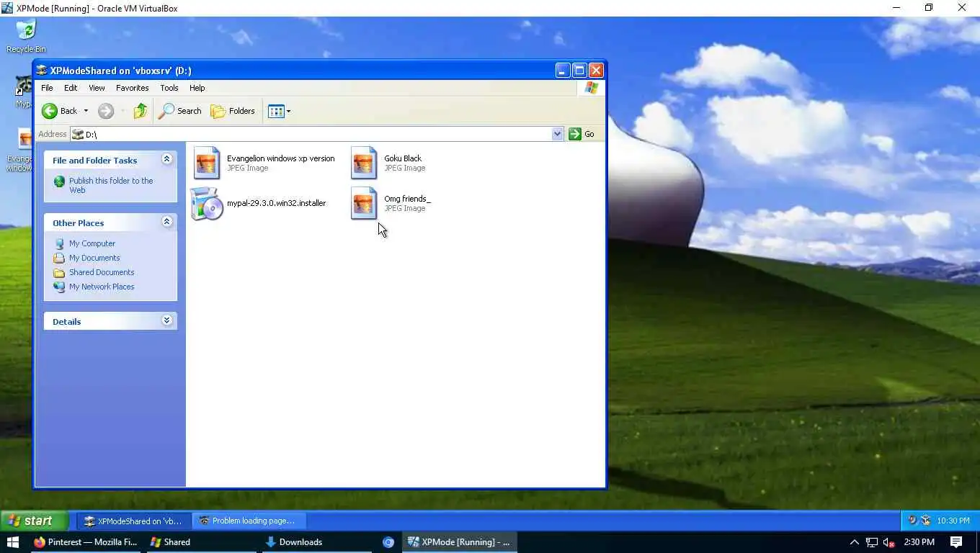Click the Publish to Web globe icon
This screenshot has height=553, width=980.
pos(59,181)
